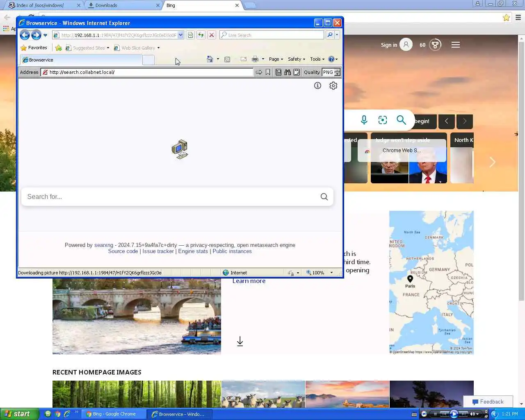The image size is (525, 420).
Task: Open the IE zoom level 100% dropdown
Action: 331,273
